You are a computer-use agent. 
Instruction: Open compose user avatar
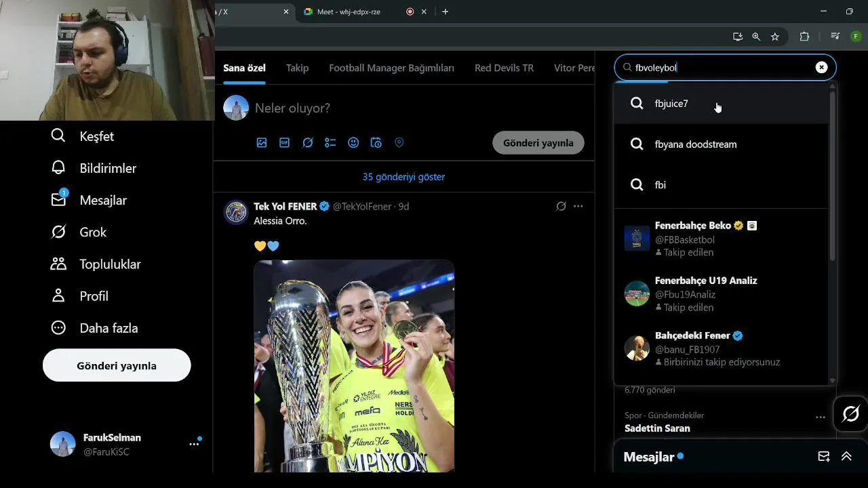coord(236,108)
